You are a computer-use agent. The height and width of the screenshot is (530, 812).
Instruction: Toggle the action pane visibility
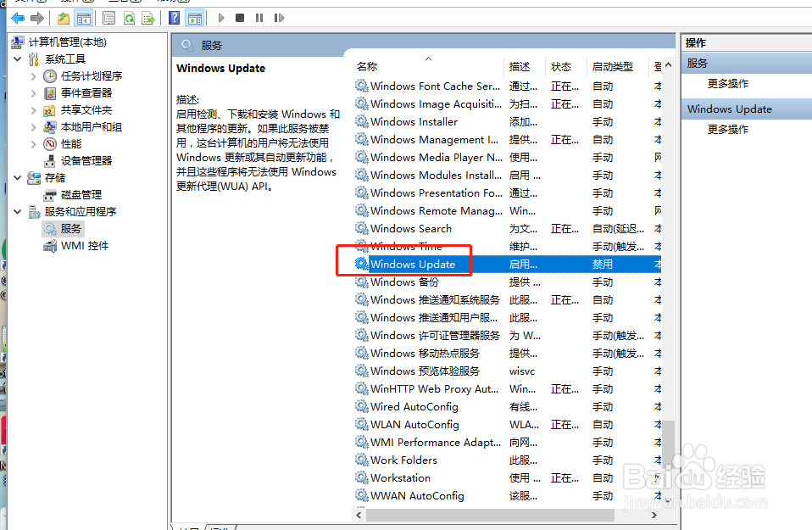point(195,17)
